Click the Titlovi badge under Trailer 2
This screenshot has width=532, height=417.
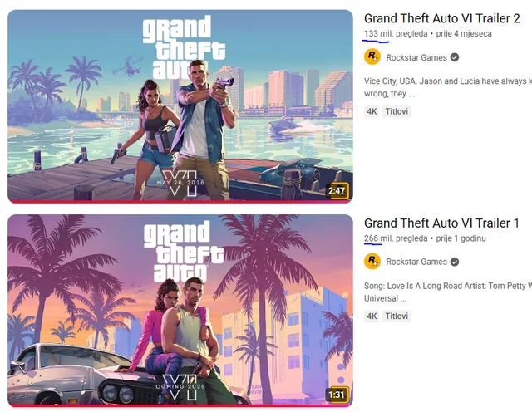pyautogui.click(x=397, y=111)
